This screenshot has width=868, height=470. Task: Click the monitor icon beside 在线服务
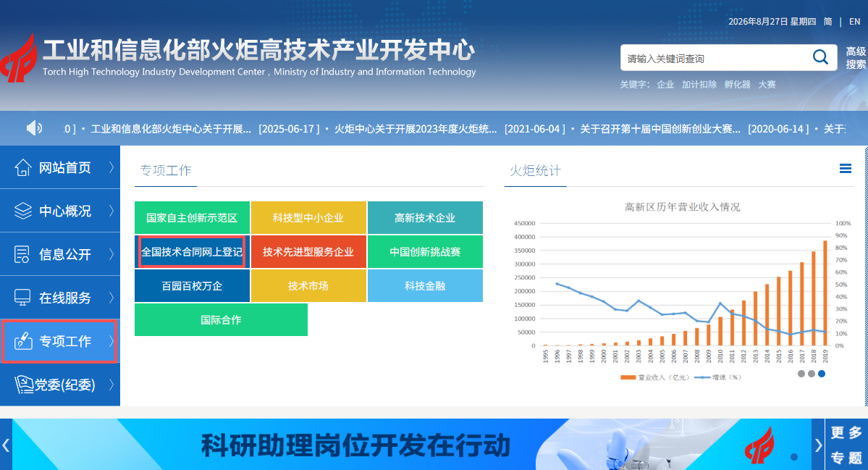click(22, 298)
